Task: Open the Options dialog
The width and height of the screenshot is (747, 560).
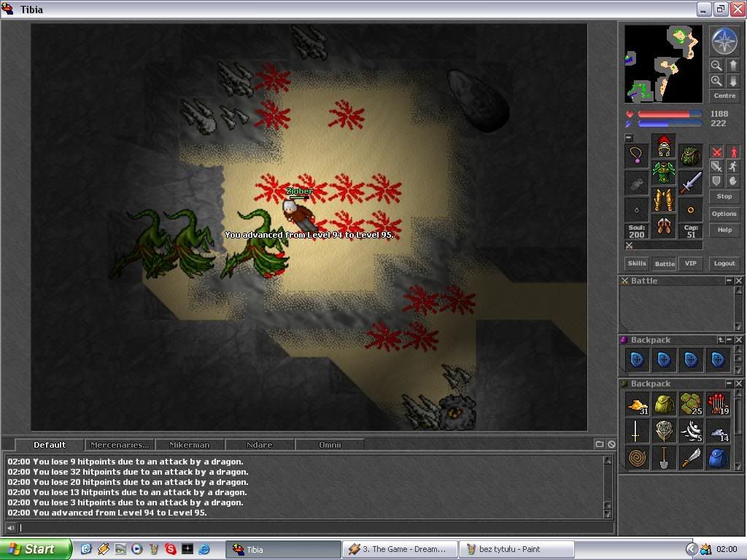Action: click(x=724, y=214)
